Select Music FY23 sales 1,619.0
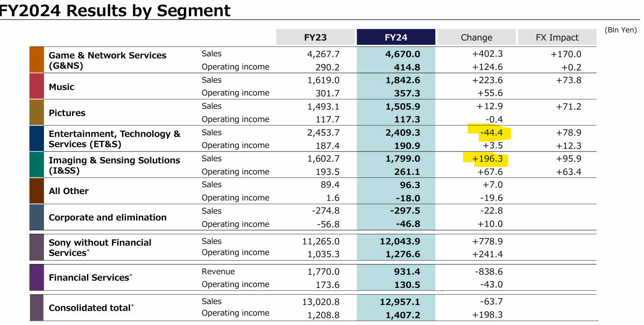Screen dimensions: 644x325 [x=323, y=80]
